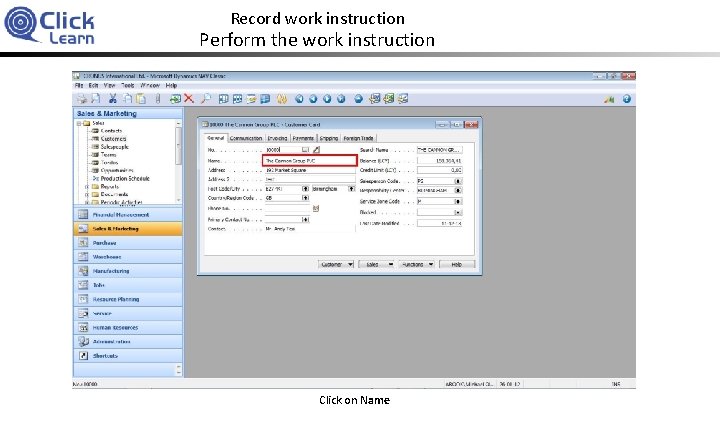Click the Human Resources menu icon

(83, 327)
